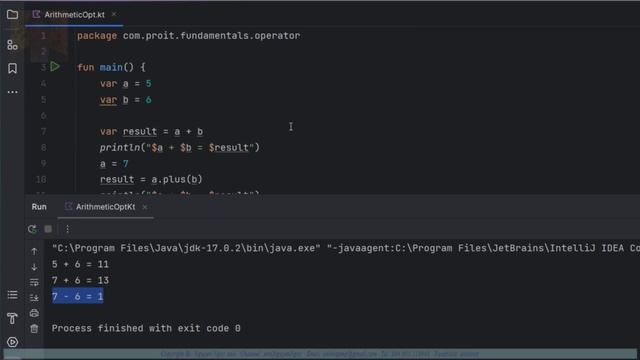Viewport: 640px width, 360px height.
Task: Stop the running process
Action: point(48,229)
